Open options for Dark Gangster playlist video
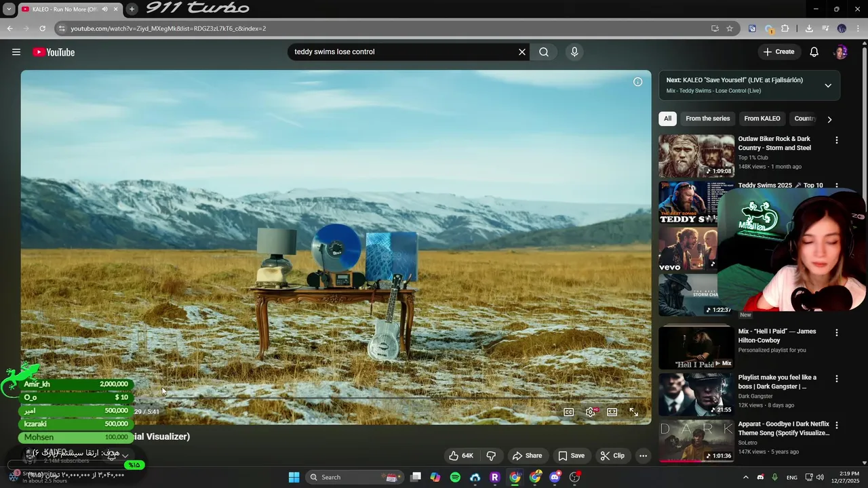 click(836, 379)
